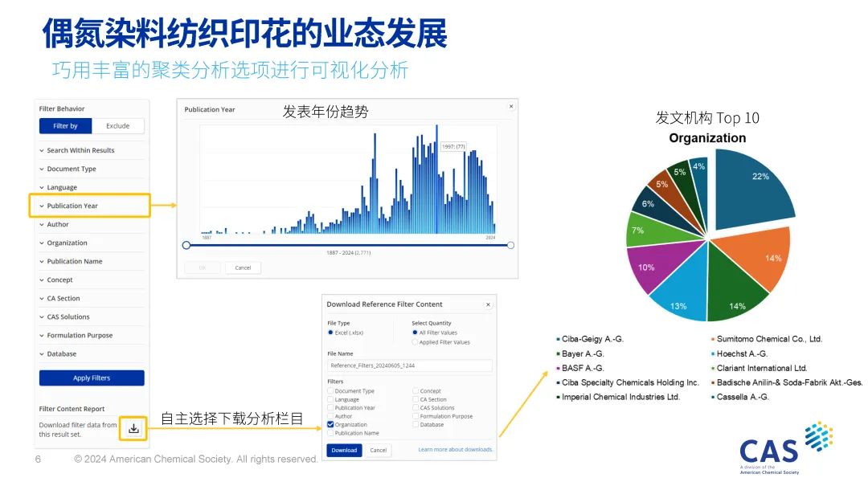
Task: Click the Download button
Action: point(344,450)
